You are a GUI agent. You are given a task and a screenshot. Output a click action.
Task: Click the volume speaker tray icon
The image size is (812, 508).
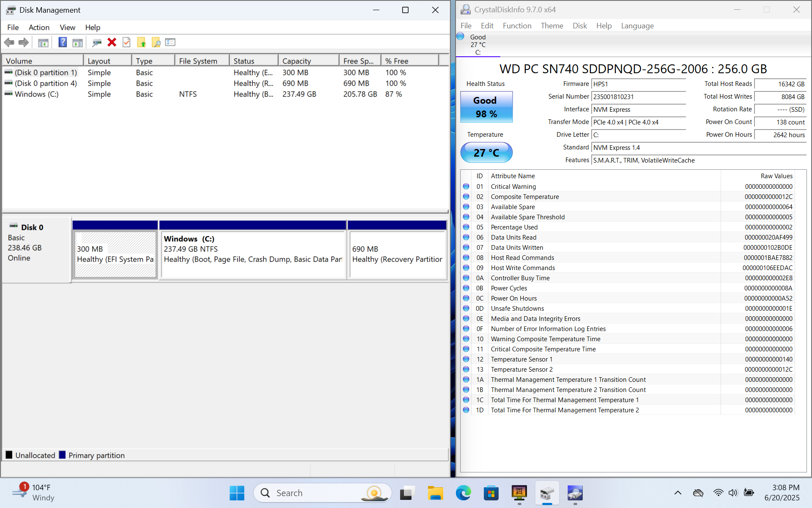[x=733, y=493]
